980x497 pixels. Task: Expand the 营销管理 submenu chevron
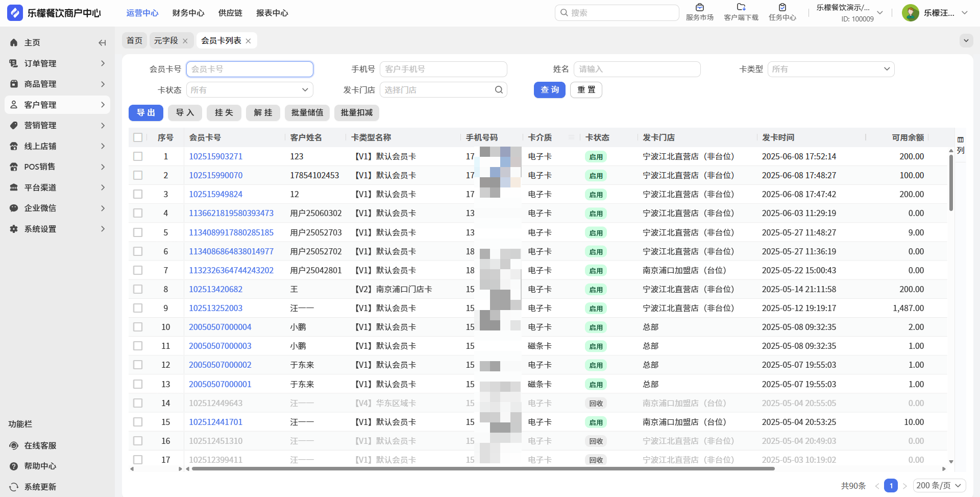(x=103, y=125)
